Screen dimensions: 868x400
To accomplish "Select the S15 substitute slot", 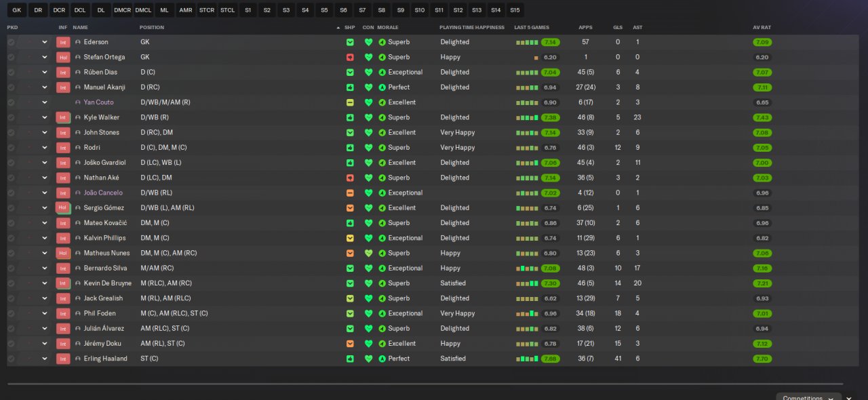I will (515, 10).
